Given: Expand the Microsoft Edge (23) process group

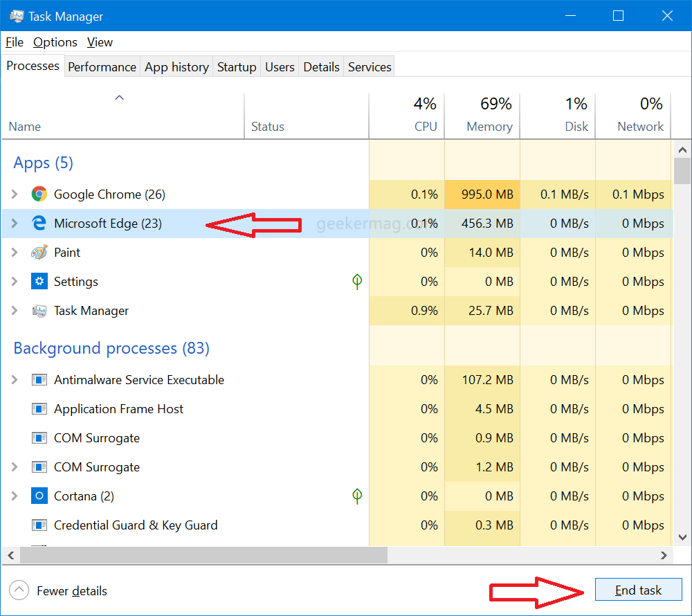Looking at the screenshot, I should [15, 224].
